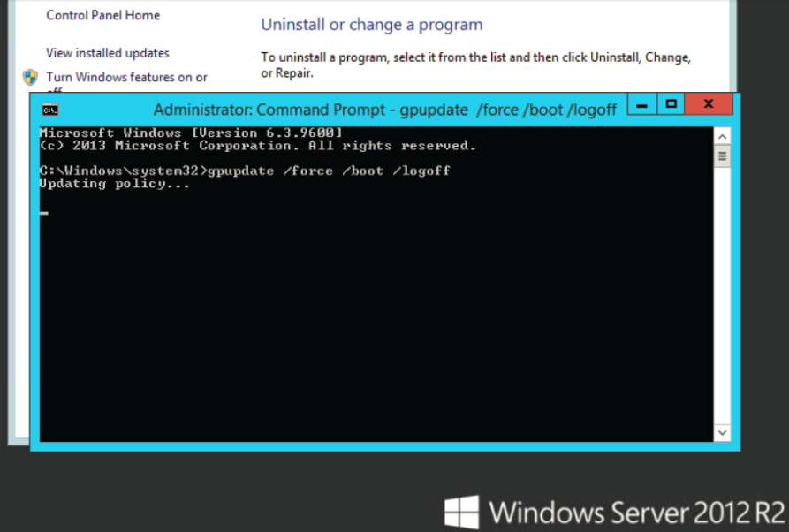Click the '(c) 2013 Microsoft Corporation' line
Image resolution: width=789 pixels, height=532 pixels.
pyautogui.click(x=257, y=146)
